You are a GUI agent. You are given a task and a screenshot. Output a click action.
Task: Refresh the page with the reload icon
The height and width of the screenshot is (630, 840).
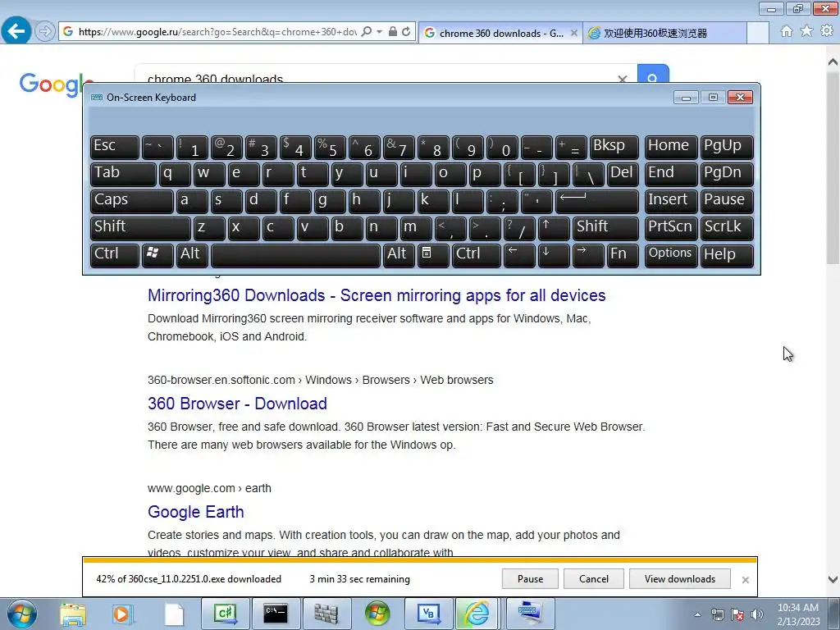(406, 32)
